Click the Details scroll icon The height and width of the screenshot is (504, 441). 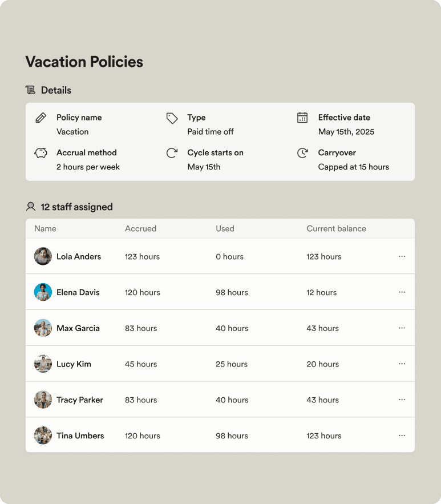pyautogui.click(x=30, y=90)
